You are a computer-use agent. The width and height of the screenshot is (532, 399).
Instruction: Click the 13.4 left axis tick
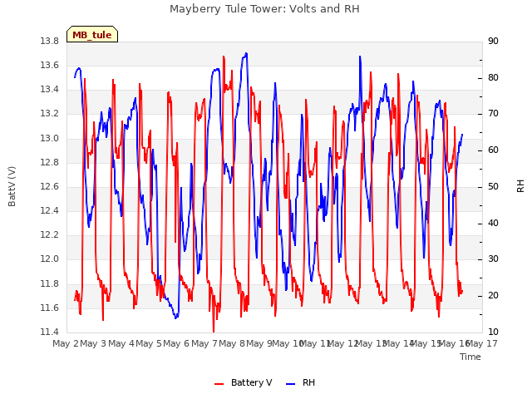49,90
